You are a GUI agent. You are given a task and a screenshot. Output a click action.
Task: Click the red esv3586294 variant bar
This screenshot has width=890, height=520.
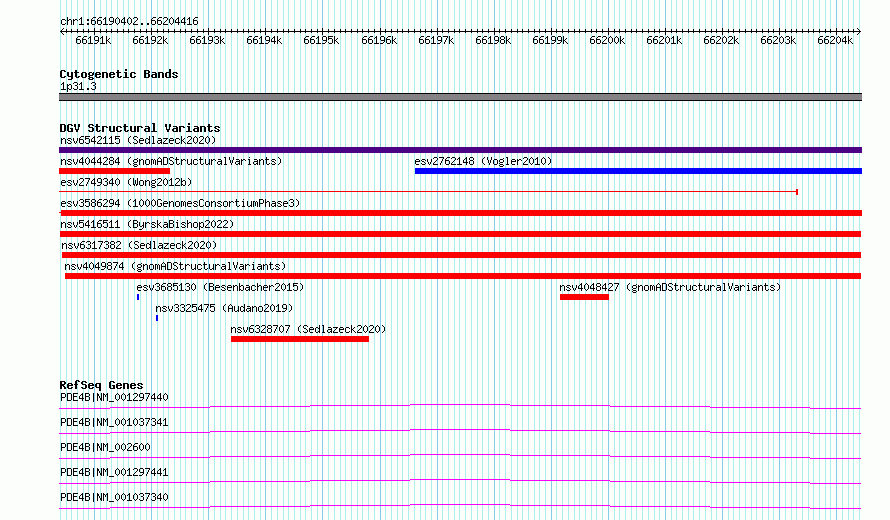pyautogui.click(x=460, y=213)
